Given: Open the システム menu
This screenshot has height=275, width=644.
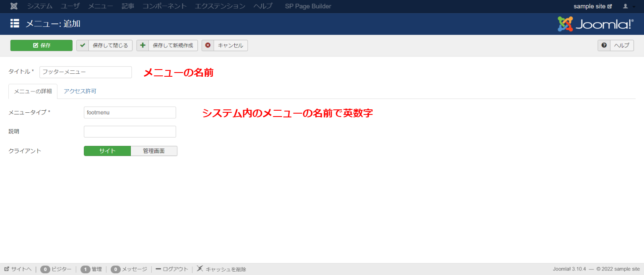Looking at the screenshot, I should [40, 6].
